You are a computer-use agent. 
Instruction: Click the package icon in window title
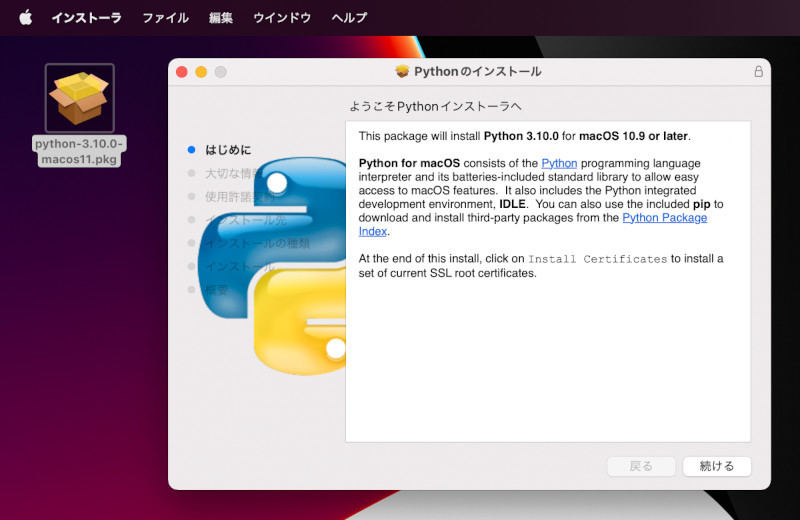coord(402,71)
